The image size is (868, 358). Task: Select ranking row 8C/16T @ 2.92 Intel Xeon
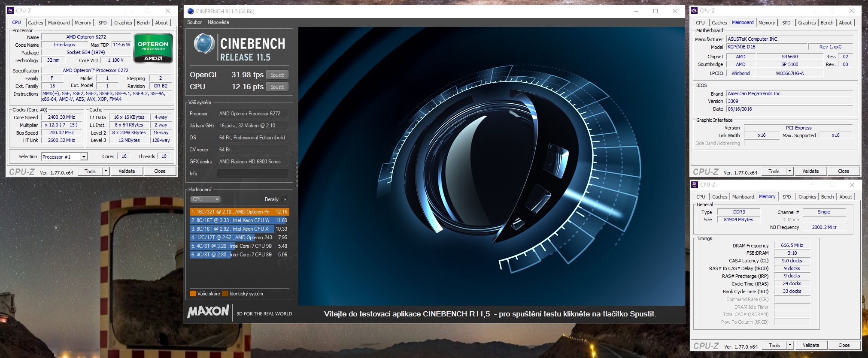(240, 229)
